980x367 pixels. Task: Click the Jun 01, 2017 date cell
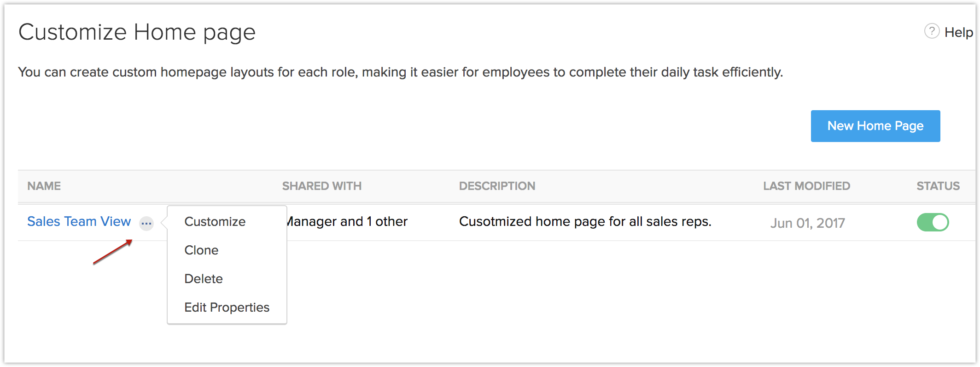pyautogui.click(x=807, y=223)
